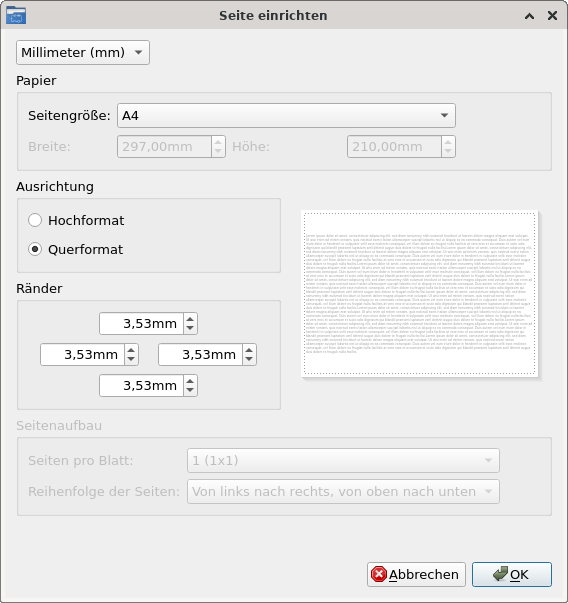Select the Hochformat orientation

(x=76, y=220)
